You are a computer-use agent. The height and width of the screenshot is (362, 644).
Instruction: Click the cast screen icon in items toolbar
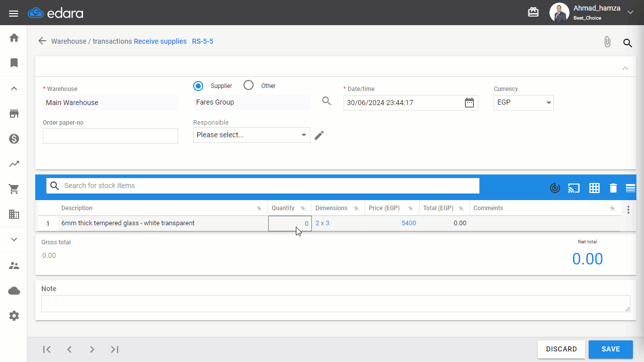574,188
